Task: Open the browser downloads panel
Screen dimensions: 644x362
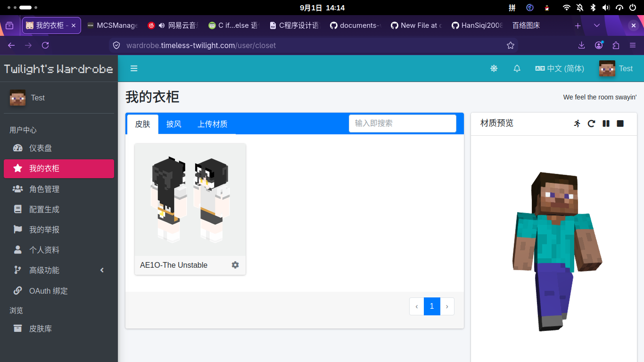Action: (x=582, y=45)
